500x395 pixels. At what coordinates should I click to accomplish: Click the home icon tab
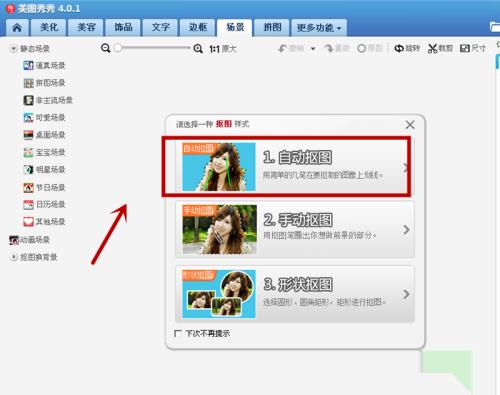click(17, 27)
